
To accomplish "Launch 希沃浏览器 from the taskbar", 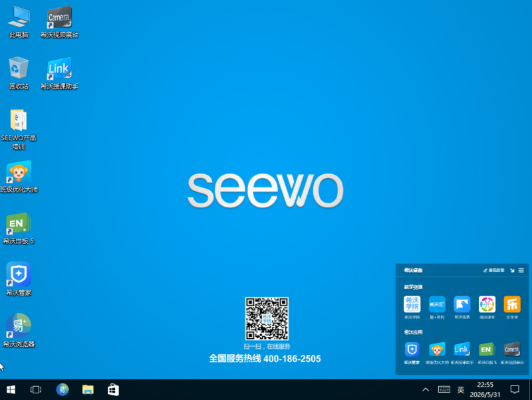I will 63,390.
